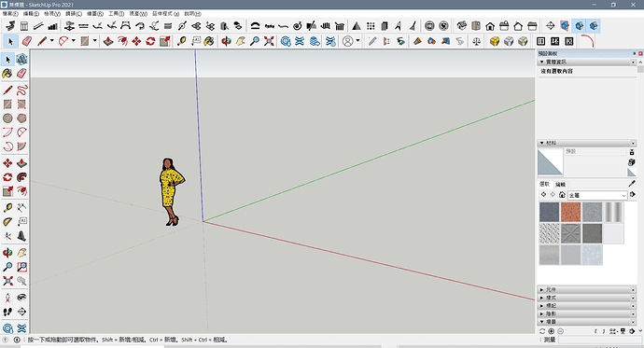
Task: Select the Follow Me tool in left toolbar
Action: pyautogui.click(x=21, y=177)
